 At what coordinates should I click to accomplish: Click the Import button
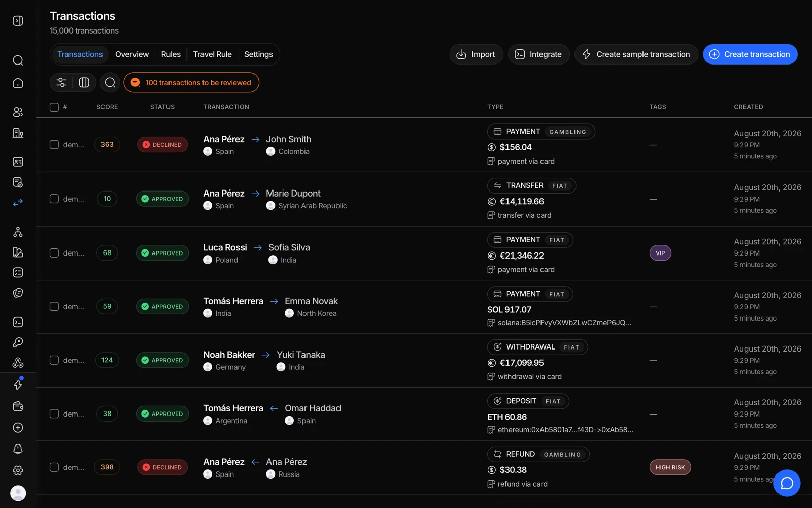point(476,54)
